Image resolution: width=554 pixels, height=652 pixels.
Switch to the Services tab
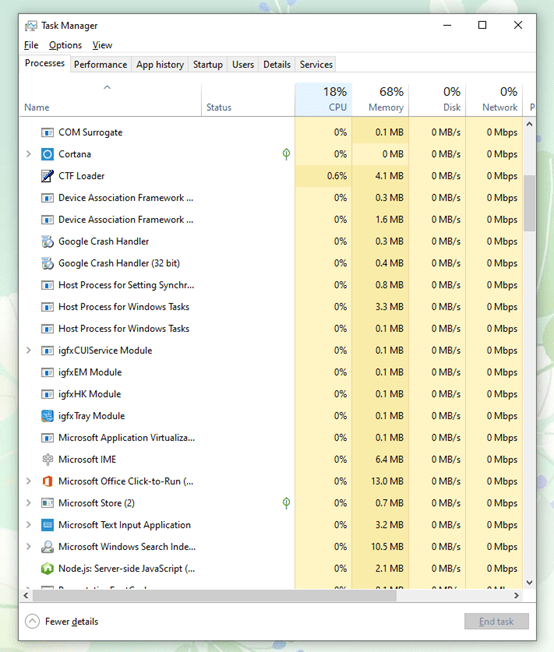click(316, 65)
